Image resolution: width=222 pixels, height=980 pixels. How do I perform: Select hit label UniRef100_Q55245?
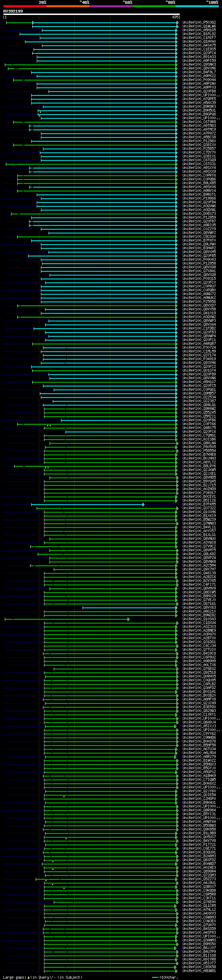pyautogui.click(x=199, y=412)
